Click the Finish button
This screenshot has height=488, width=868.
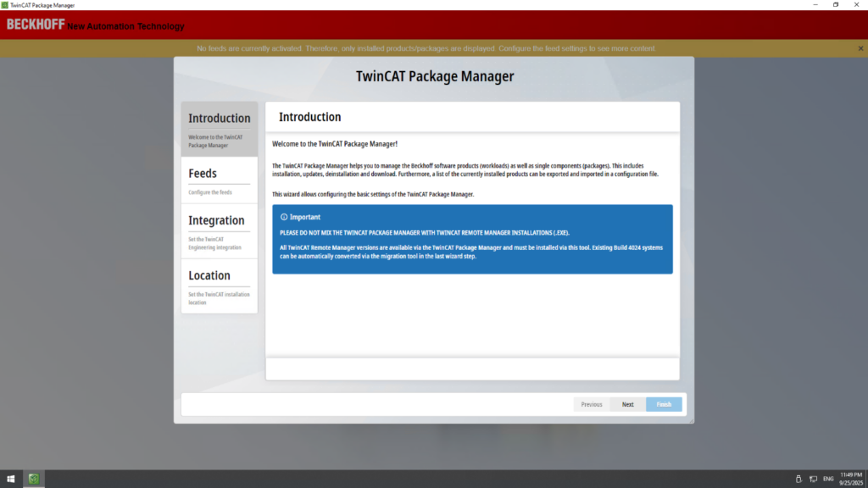664,404
